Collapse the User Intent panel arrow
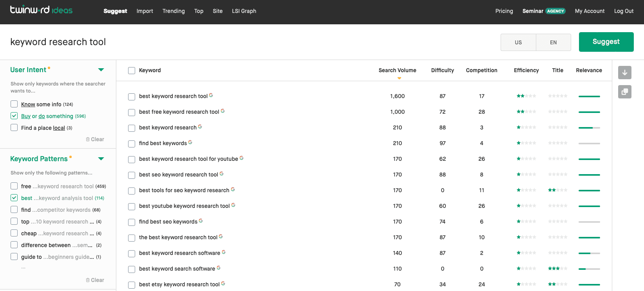This screenshot has width=644, height=291. click(101, 70)
